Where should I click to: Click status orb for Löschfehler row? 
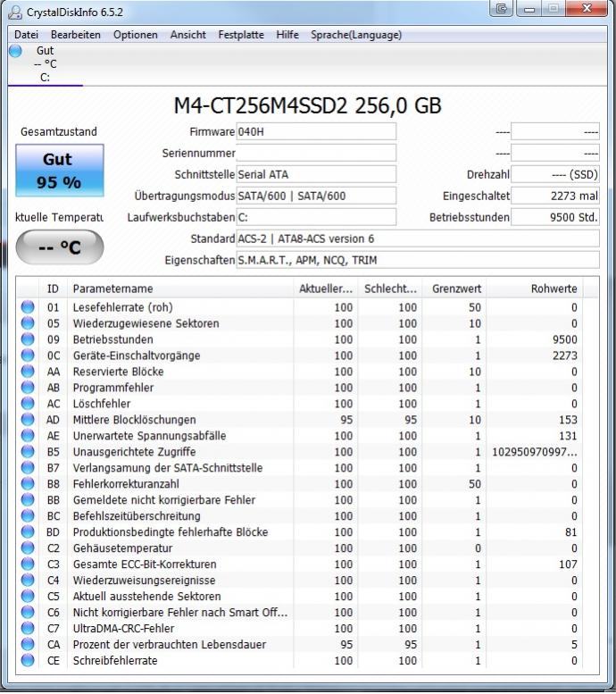click(28, 403)
